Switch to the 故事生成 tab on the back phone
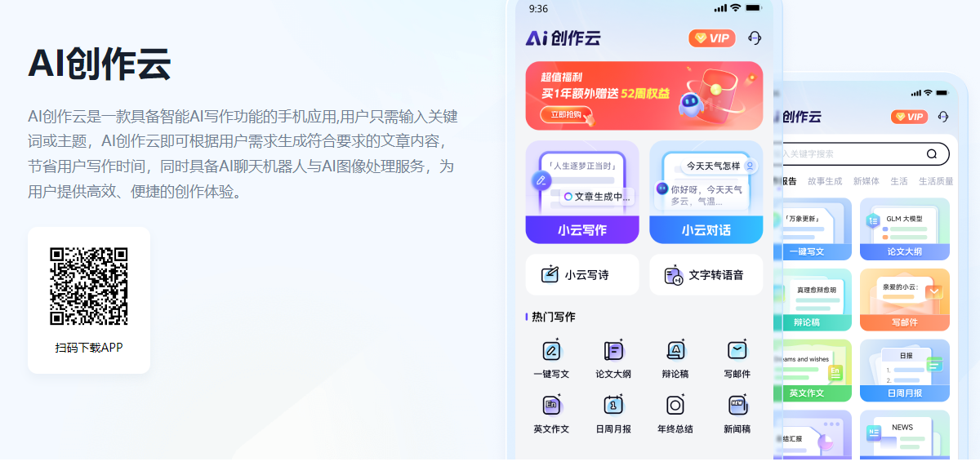Screen dimensions: 980x475 click(825, 181)
